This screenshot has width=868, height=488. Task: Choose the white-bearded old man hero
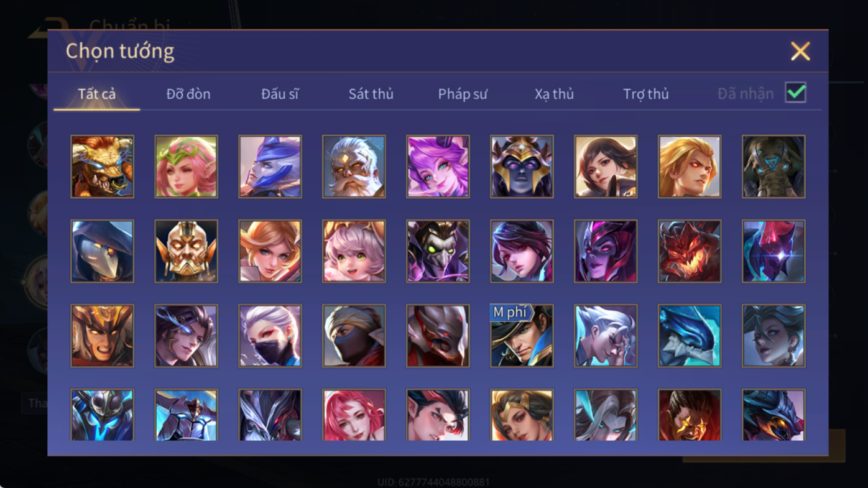pyautogui.click(x=354, y=167)
